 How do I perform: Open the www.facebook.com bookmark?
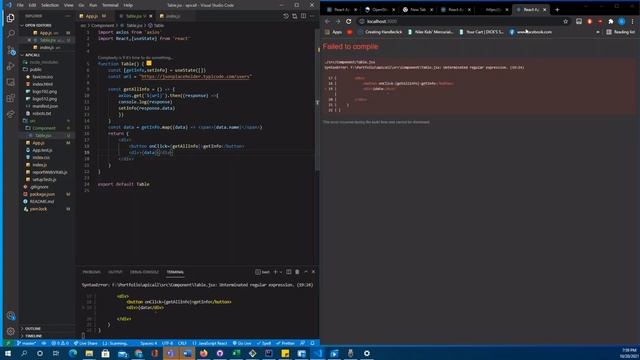pos(531,32)
